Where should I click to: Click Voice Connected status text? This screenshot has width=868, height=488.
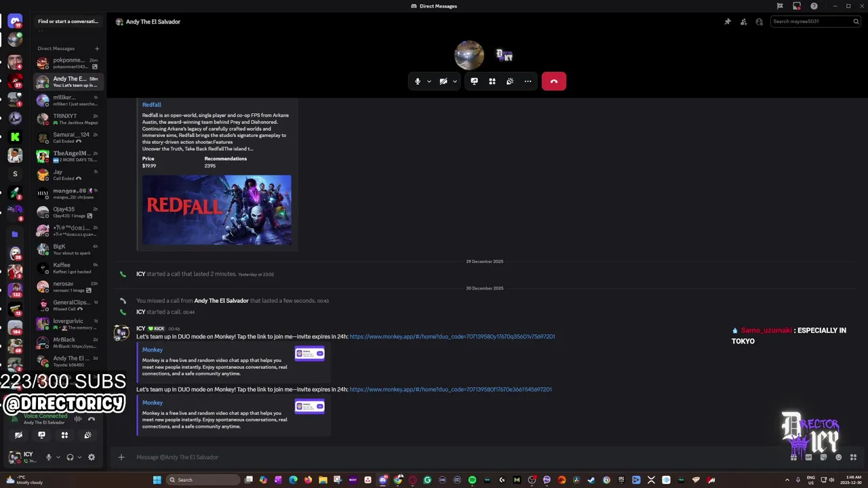45,416
